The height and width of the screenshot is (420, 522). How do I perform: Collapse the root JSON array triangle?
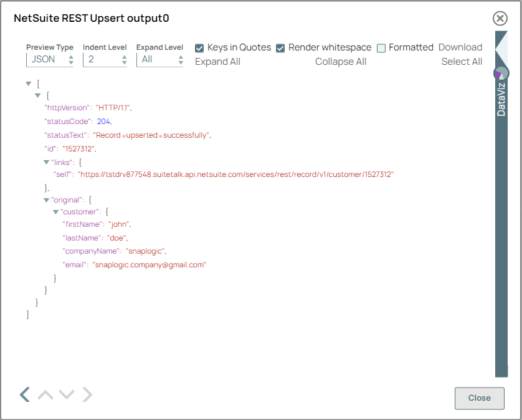28,83
